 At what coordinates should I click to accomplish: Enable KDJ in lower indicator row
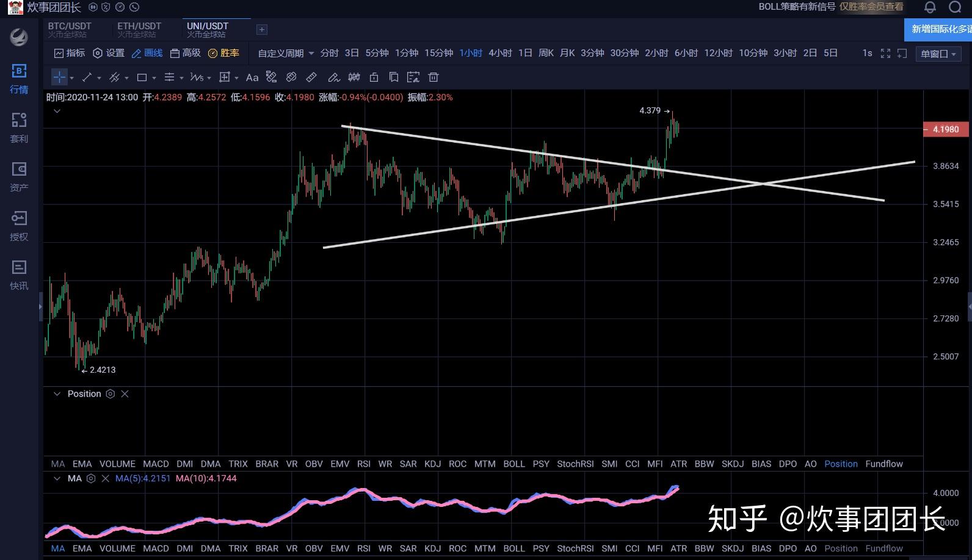click(432, 548)
